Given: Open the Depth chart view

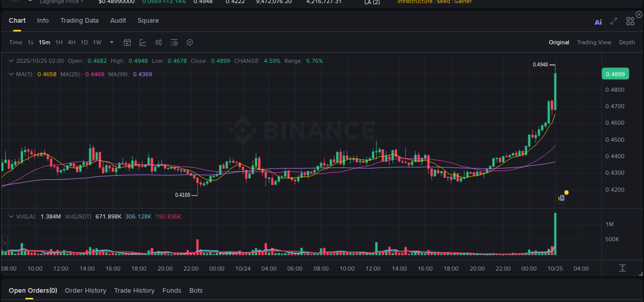Looking at the screenshot, I should tap(626, 42).
